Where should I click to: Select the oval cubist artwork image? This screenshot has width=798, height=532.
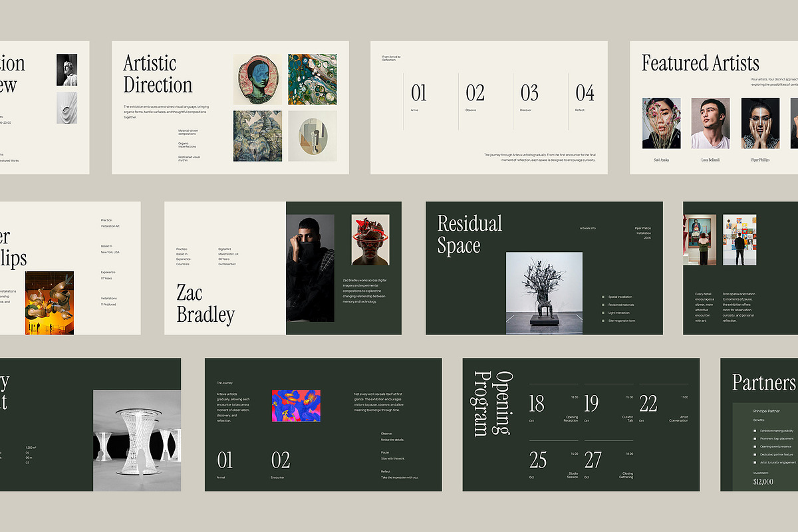(x=313, y=136)
